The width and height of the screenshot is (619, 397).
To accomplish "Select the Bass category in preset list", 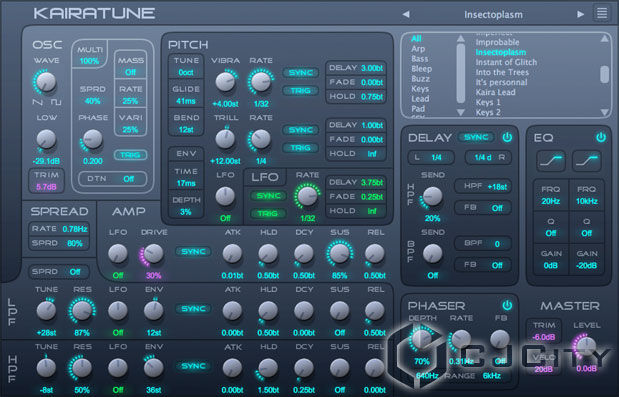I will click(420, 59).
